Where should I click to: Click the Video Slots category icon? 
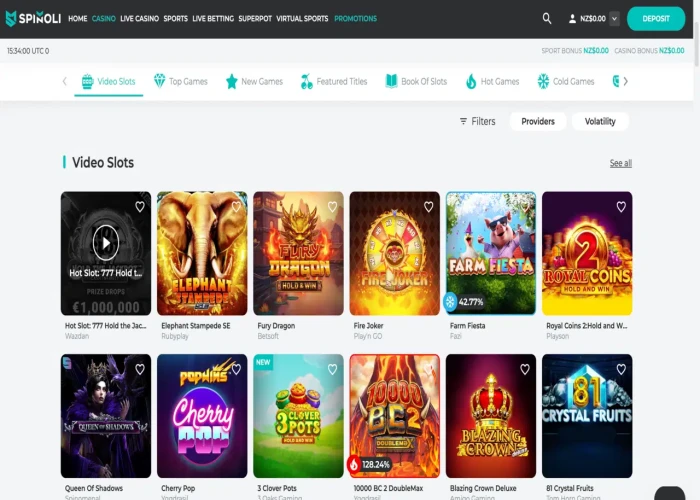87,81
